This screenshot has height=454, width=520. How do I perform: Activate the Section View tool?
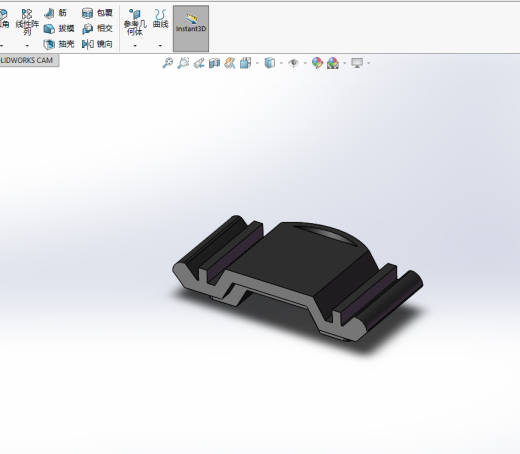[x=214, y=63]
